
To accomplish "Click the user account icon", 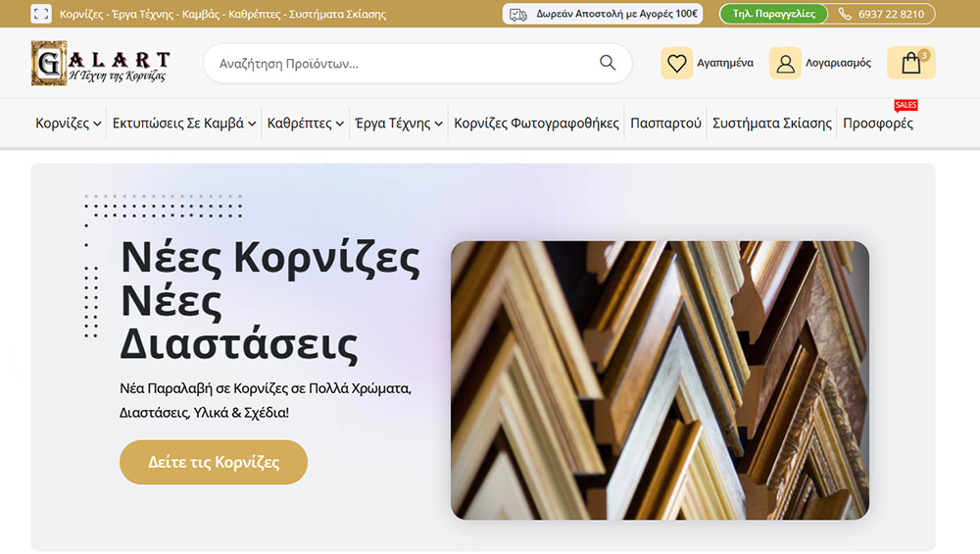I will (785, 63).
